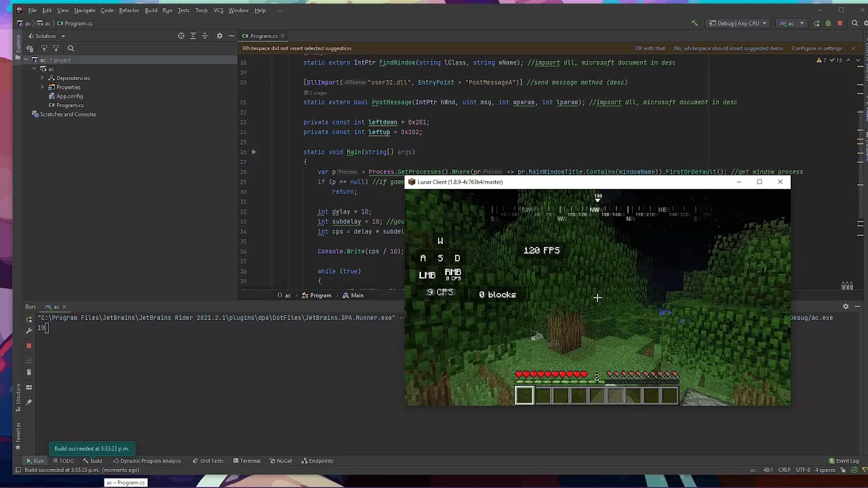Click the warnings count indicator in editor
Image resolution: width=868 pixels, height=488 pixels.
point(821,60)
